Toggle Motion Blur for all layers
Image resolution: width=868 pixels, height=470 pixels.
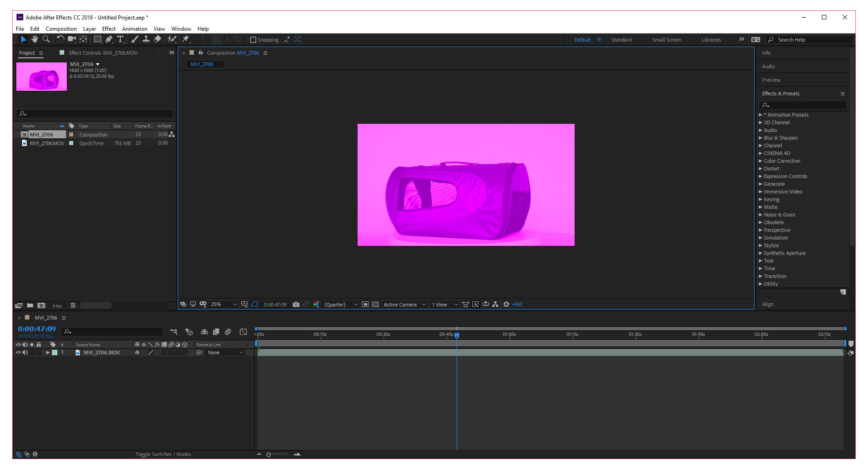(228, 332)
